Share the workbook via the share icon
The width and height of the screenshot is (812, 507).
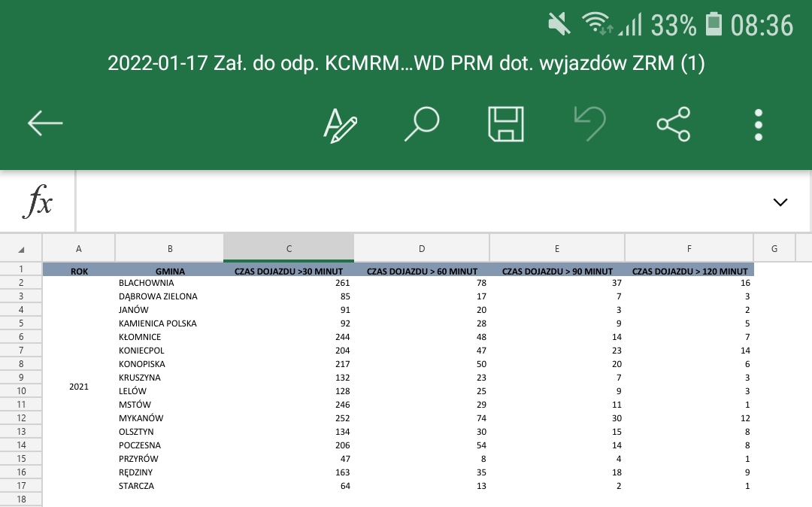click(x=673, y=124)
